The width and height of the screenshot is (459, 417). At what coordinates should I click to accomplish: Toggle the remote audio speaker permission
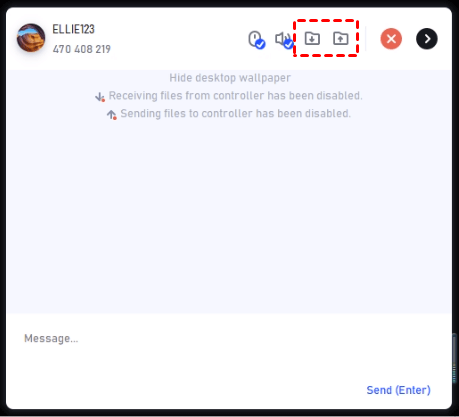pos(283,39)
